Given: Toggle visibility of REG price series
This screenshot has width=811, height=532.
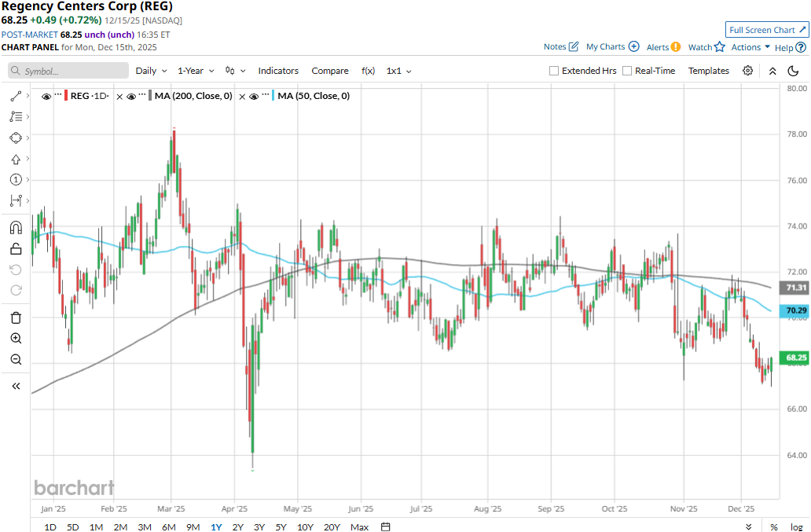Looking at the screenshot, I should point(46,96).
